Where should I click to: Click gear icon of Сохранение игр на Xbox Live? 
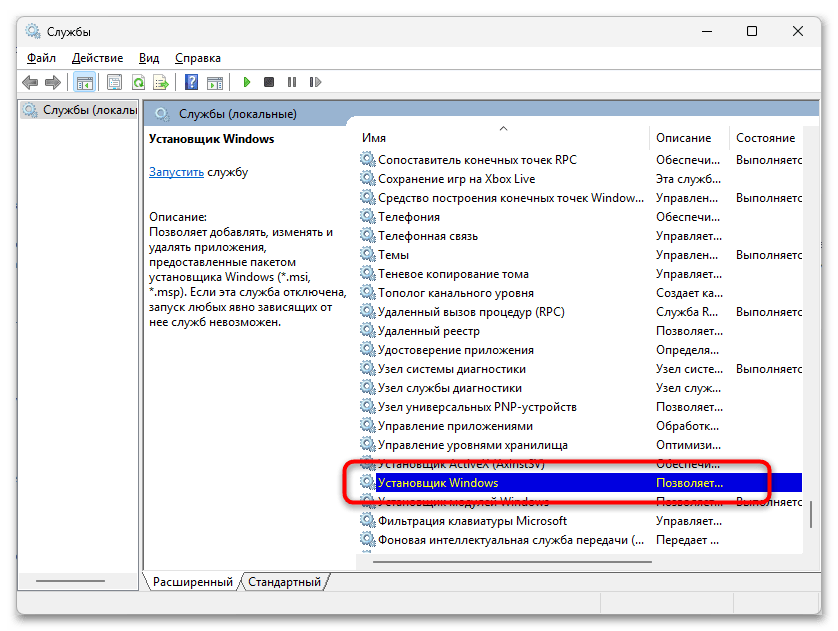(368, 178)
